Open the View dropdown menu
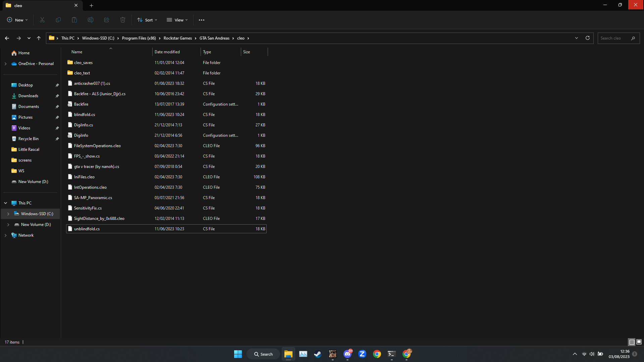The height and width of the screenshot is (362, 644). pyautogui.click(x=177, y=20)
